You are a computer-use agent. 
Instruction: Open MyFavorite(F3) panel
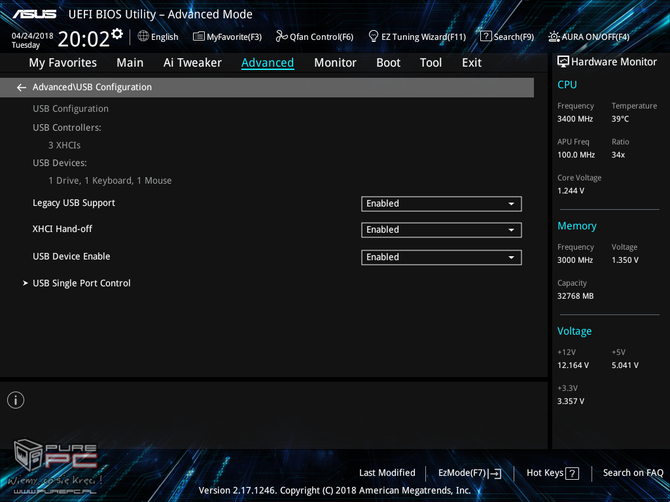[227, 37]
